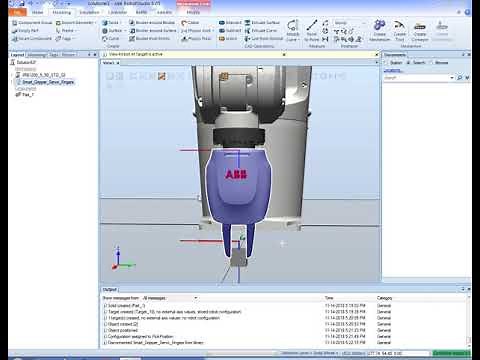Switch to the Home ribbon tab
Image resolution: width=480 pixels, height=360 pixels.
coord(37,12)
